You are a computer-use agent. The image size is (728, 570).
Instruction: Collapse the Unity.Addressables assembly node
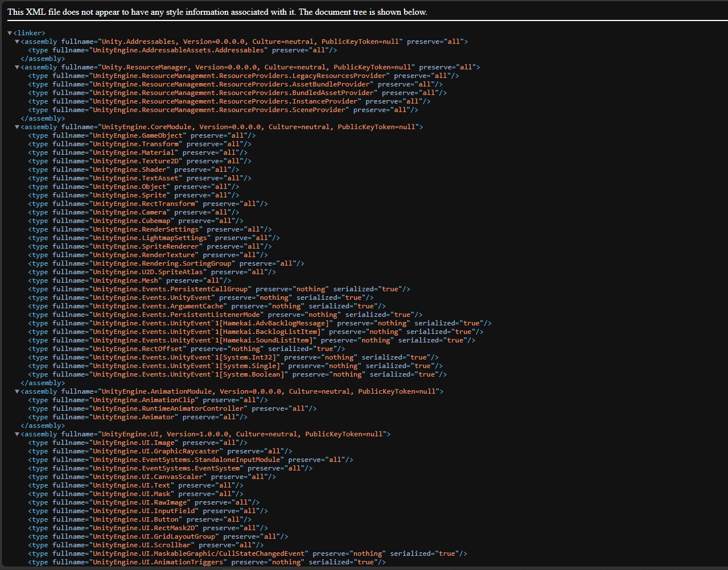click(x=17, y=42)
